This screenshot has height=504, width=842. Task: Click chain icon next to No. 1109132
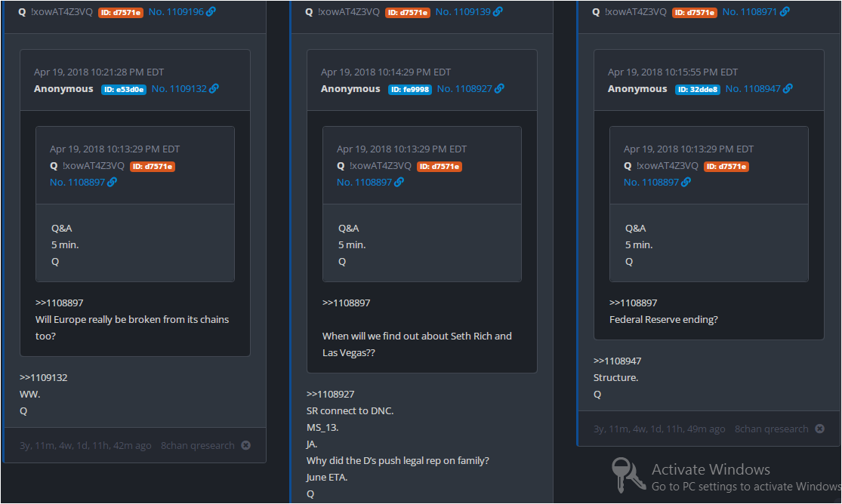coord(214,88)
